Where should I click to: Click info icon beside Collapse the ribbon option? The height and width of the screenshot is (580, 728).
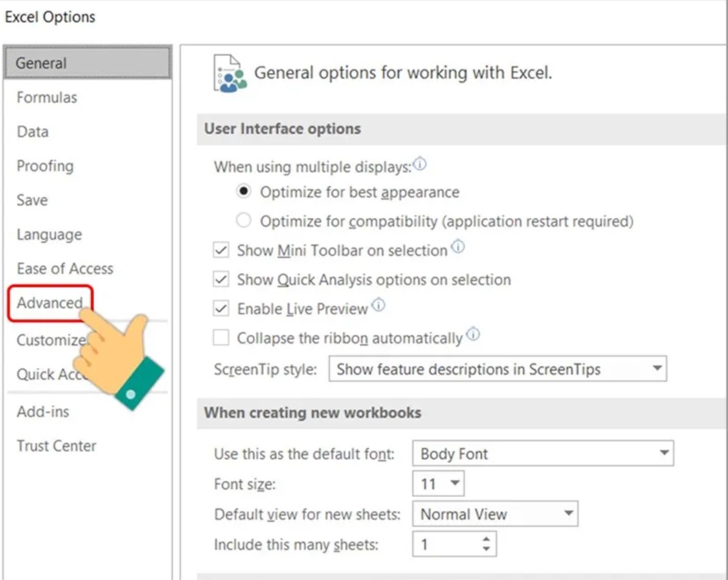(473, 334)
